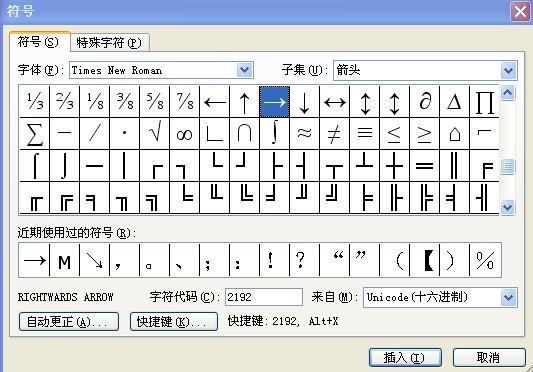Click the 取消 cancel button

click(489, 357)
